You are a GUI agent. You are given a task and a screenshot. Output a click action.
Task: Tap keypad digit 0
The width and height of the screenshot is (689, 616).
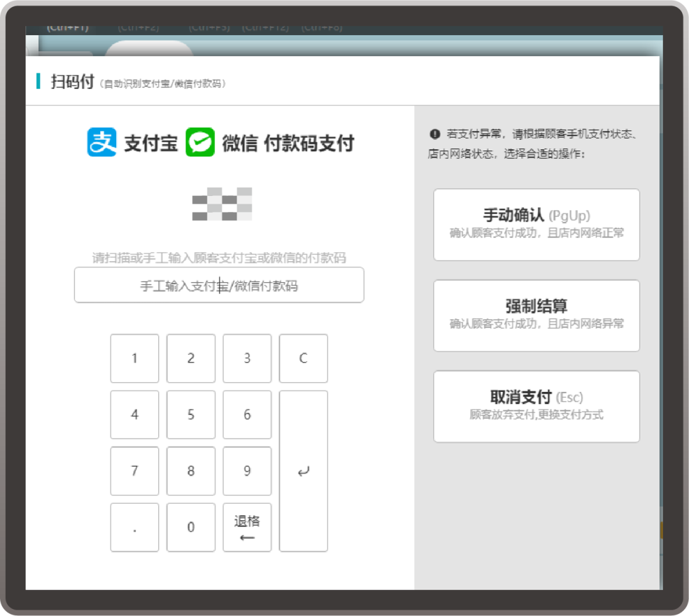[191, 527]
